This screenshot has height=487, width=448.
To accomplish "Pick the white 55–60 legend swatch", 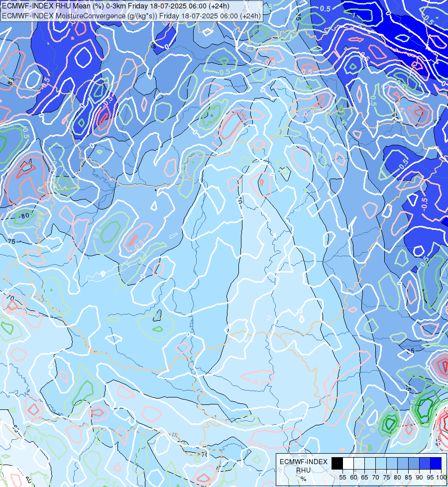I will 348,463.
